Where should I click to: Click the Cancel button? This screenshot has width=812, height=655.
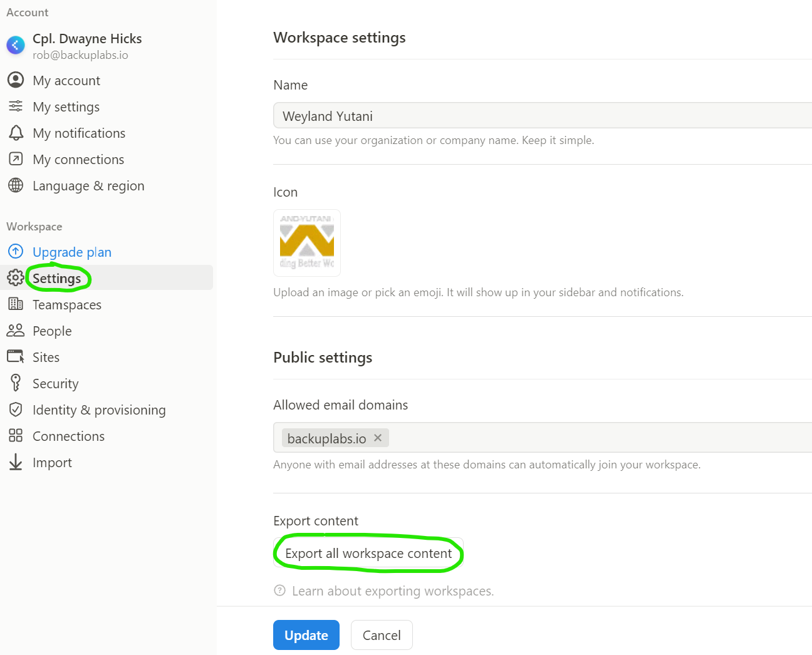[x=382, y=635]
